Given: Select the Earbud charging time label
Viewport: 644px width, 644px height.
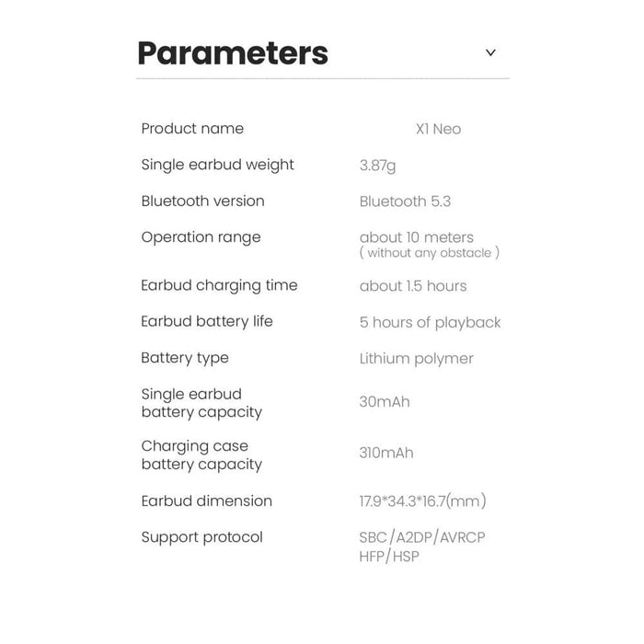Looking at the screenshot, I should pos(219,285).
